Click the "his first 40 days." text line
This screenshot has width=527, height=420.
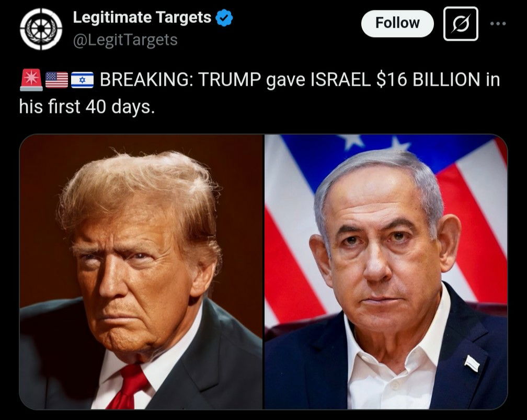pyautogui.click(x=87, y=107)
